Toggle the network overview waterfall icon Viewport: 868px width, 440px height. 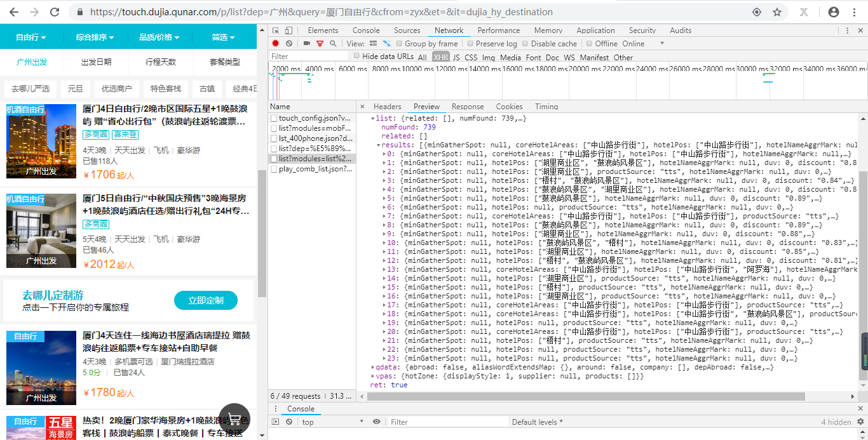386,43
